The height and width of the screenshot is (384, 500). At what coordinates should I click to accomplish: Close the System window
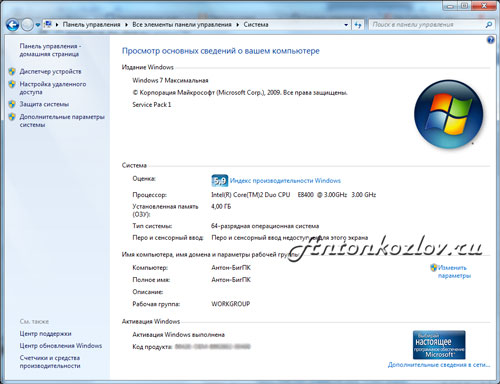(484, 6)
